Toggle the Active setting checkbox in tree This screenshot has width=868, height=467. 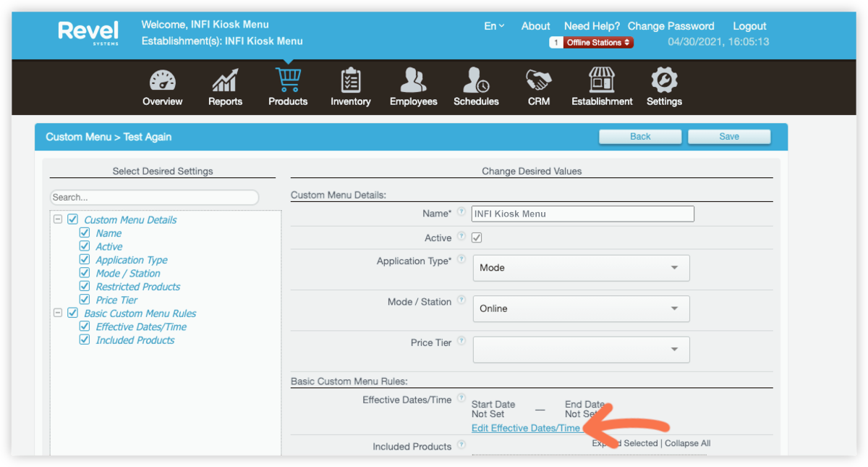click(x=84, y=246)
